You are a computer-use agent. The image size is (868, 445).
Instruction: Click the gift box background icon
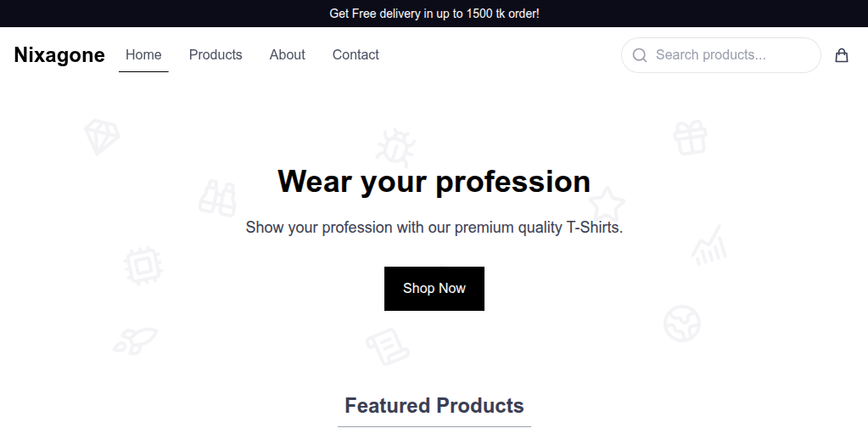tap(691, 137)
